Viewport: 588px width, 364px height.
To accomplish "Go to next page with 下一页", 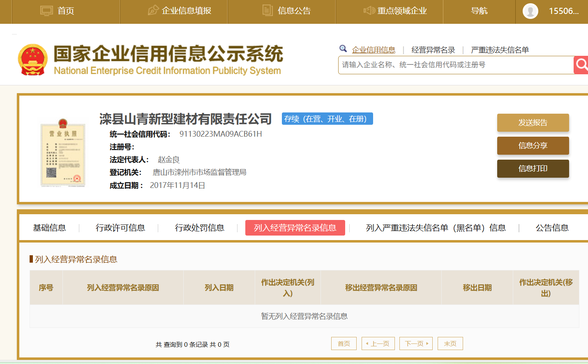I will (416, 343).
